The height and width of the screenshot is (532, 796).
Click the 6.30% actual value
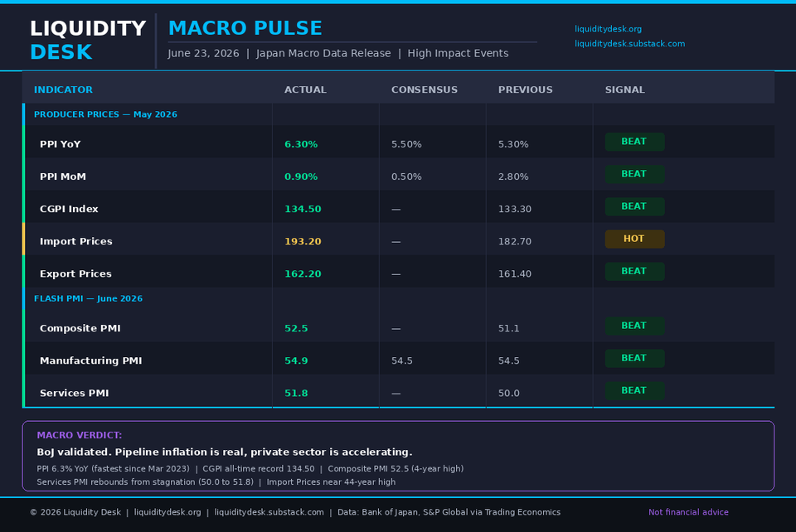click(x=301, y=144)
